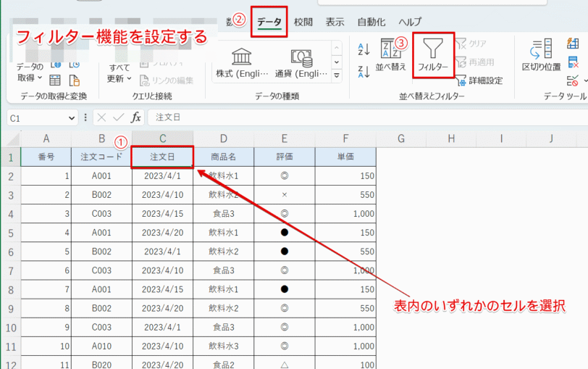This screenshot has height=369, width=588.
Task: Open the データの取得 dropdown
Action: [x=29, y=72]
